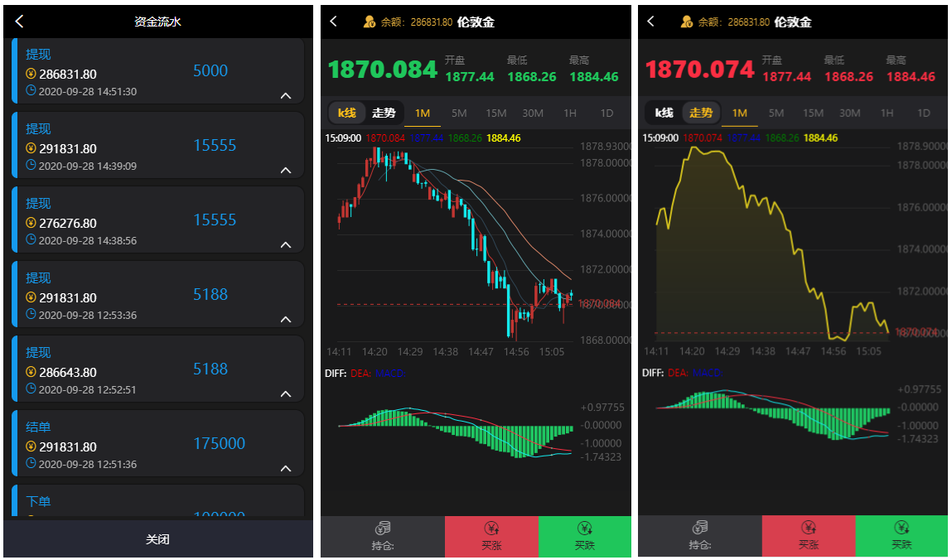Image resolution: width=952 pixels, height=560 pixels.
Task: Select 1H interval on the candlestick screen
Action: point(569,113)
